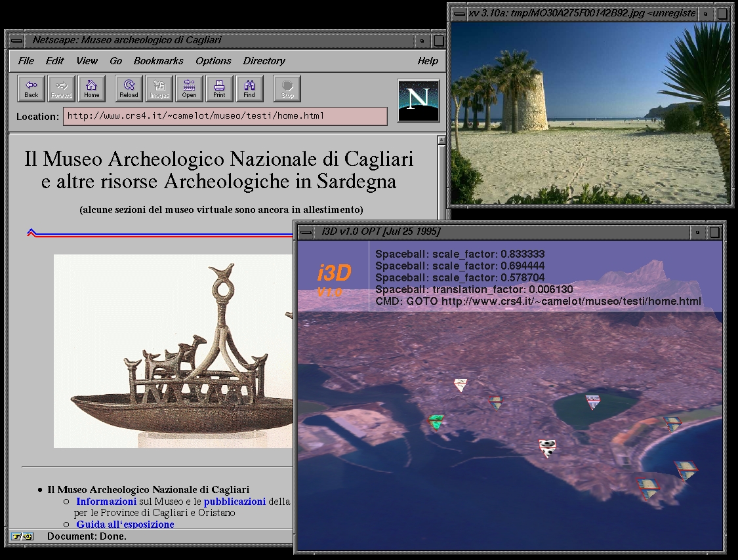Click the bronze boat image on the page
Screen dimensions: 738x560
[173, 351]
